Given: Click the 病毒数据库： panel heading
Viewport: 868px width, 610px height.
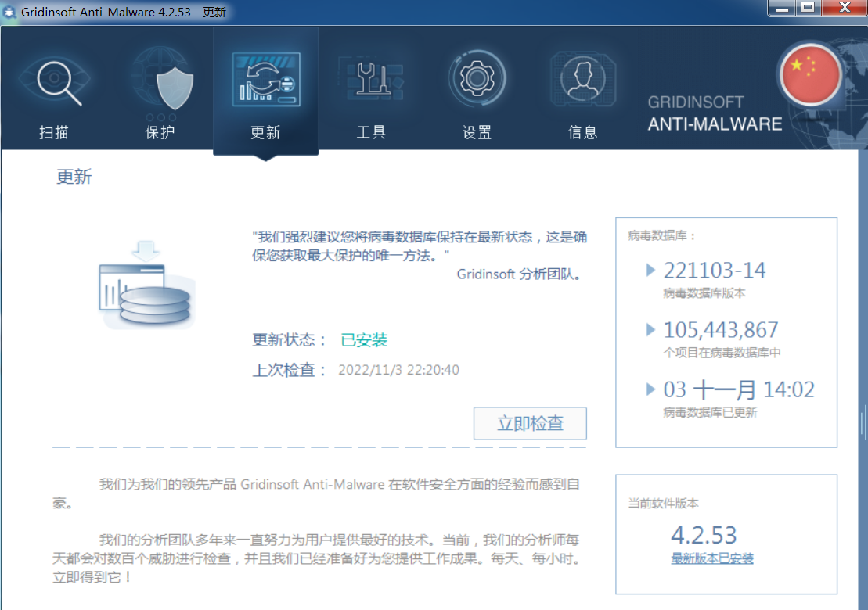Looking at the screenshot, I should click(661, 235).
